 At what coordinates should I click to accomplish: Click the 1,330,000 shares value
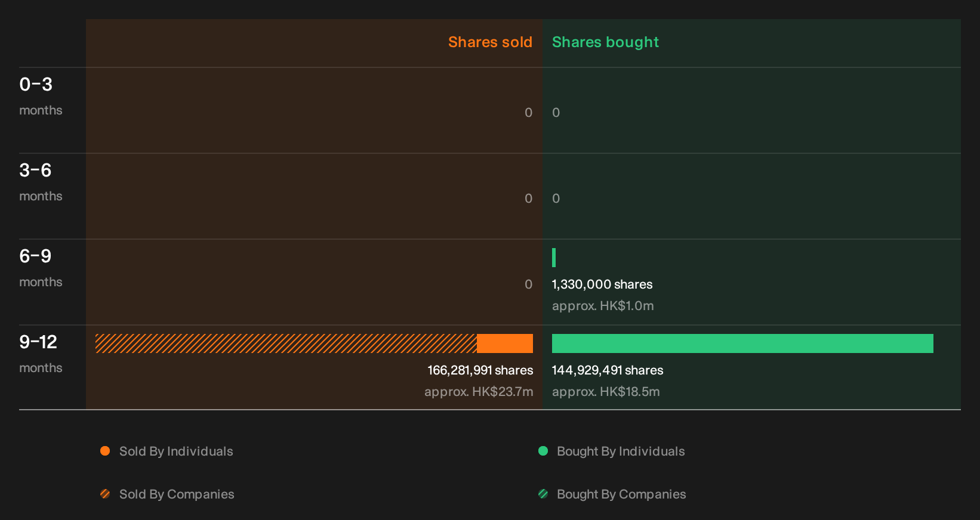[602, 284]
